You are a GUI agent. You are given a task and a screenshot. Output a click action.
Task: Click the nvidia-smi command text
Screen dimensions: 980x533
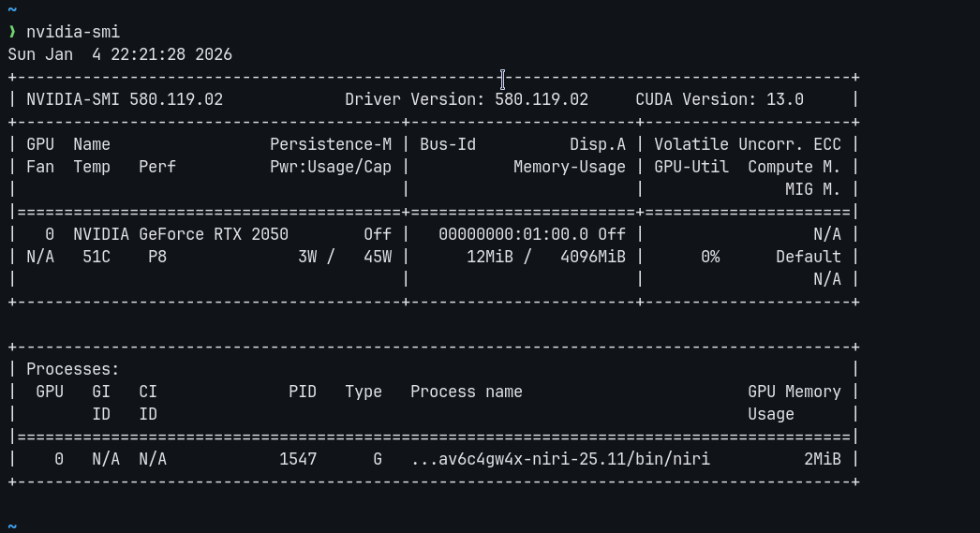pyautogui.click(x=73, y=32)
